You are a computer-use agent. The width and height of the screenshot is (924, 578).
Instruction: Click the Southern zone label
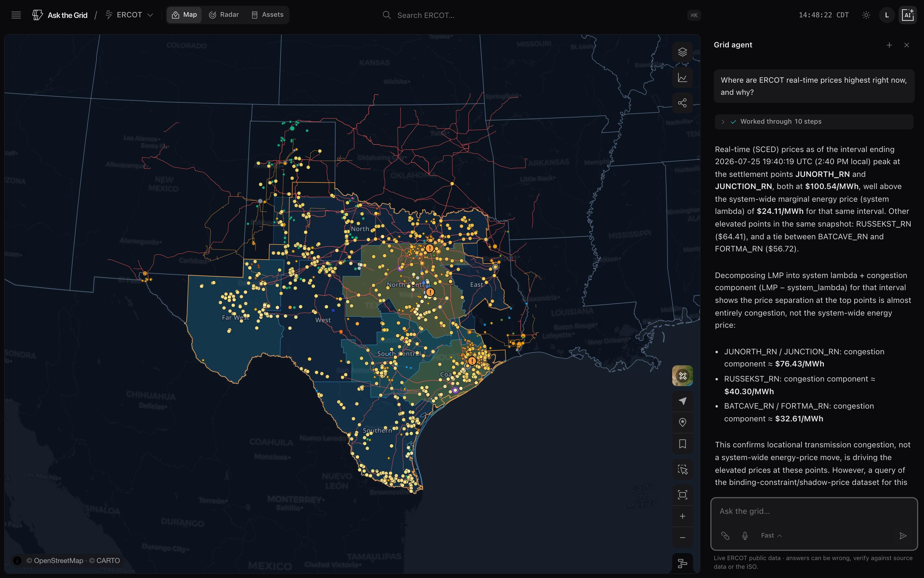click(377, 430)
